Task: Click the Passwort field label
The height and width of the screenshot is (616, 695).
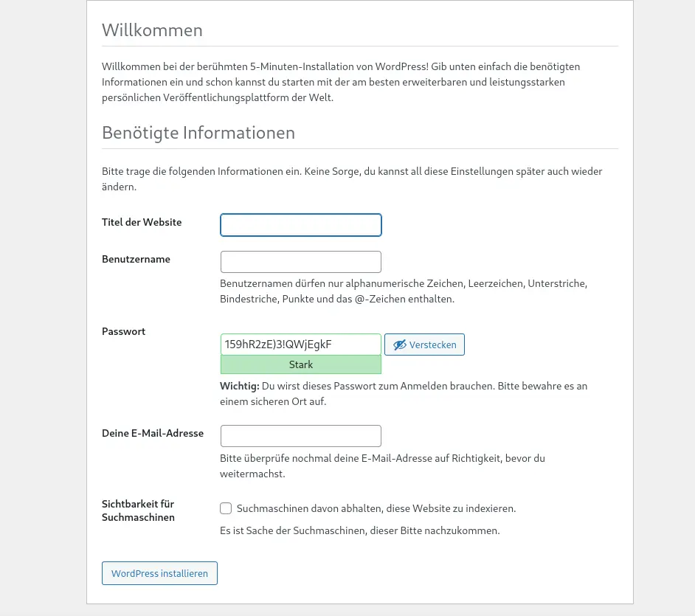Action: [x=123, y=331]
